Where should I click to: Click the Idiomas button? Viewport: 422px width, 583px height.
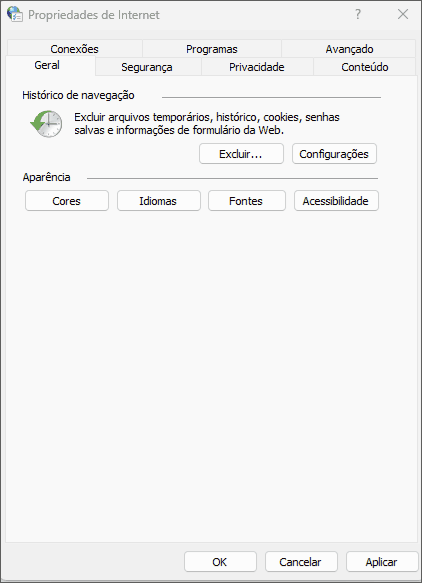[159, 201]
